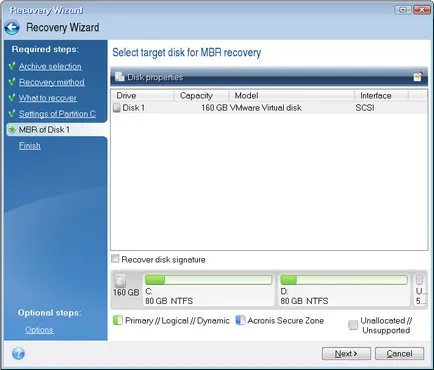Click the green Primary legend swatch
434x370 pixels.
pyautogui.click(x=118, y=320)
